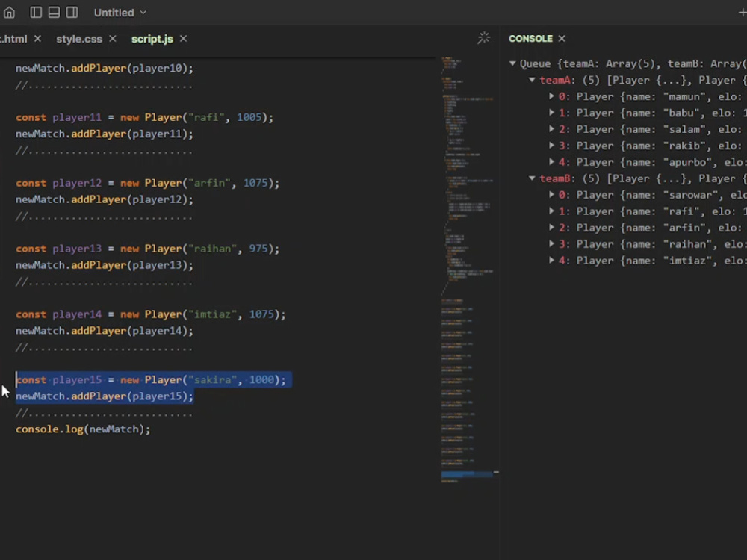Image resolution: width=747 pixels, height=560 pixels.
Task: Collapse the Queue object in console
Action: [512, 63]
